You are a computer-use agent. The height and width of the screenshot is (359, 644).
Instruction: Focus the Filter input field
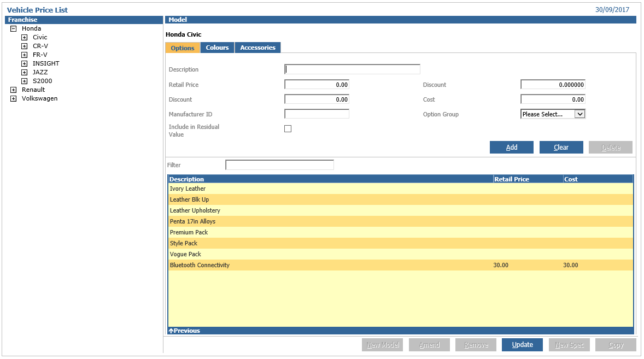pyautogui.click(x=280, y=165)
